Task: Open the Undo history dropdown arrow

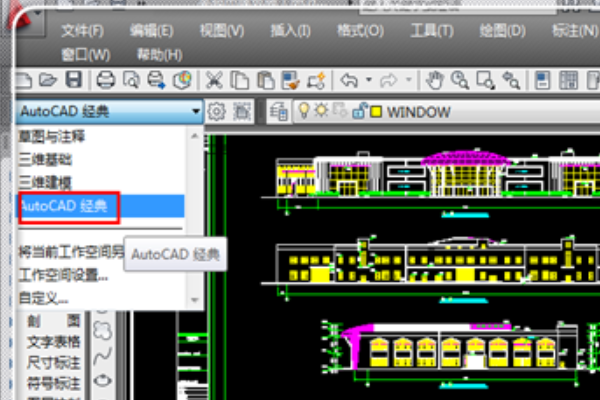Action: click(x=368, y=80)
